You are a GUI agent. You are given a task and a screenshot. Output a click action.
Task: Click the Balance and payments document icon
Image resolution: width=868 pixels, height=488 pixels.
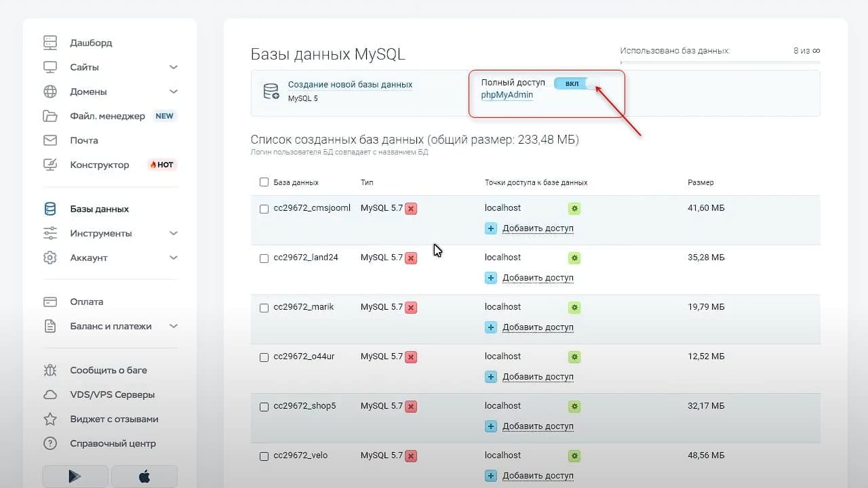(50, 326)
